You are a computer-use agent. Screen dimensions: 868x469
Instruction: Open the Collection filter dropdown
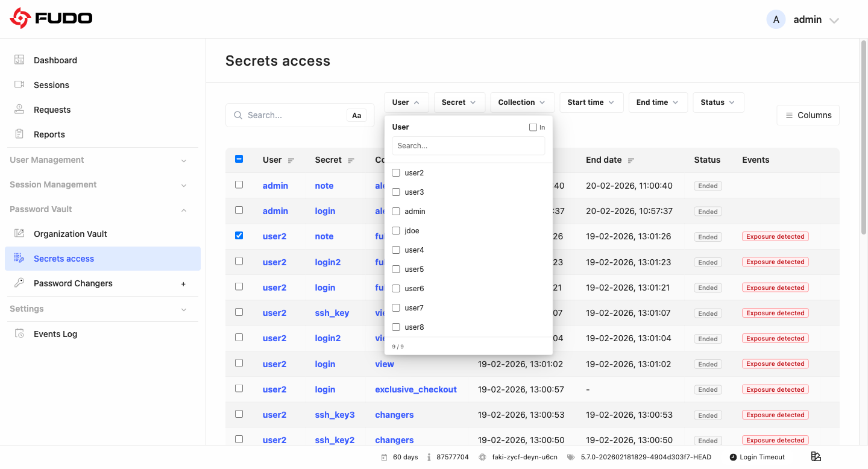[x=522, y=102]
